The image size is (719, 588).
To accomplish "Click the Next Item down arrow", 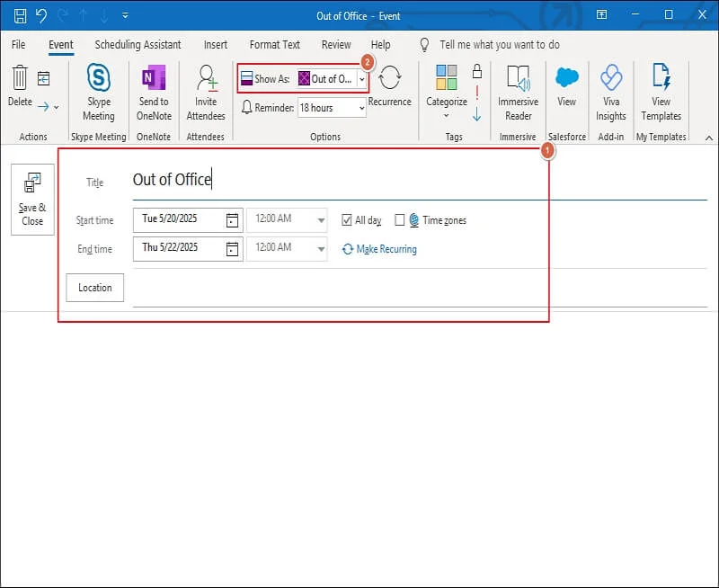I will pos(104,16).
